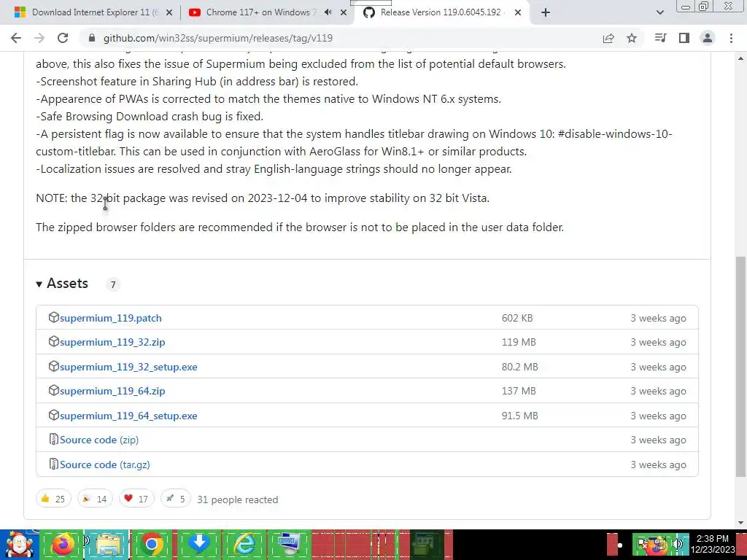
Task: Close the Release Version 119 tab
Action: coord(518,13)
